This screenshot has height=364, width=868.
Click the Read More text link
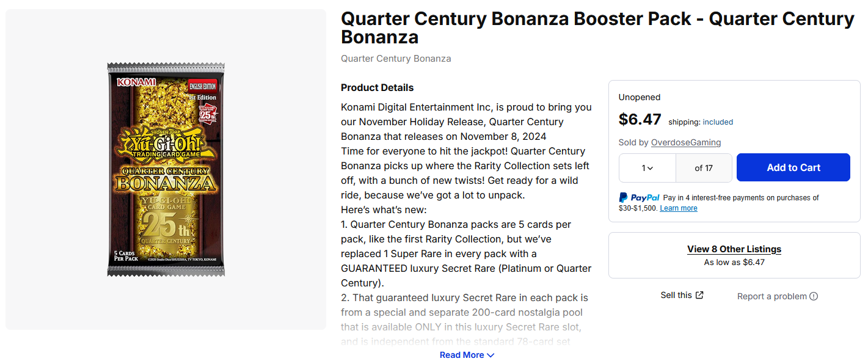(x=462, y=355)
